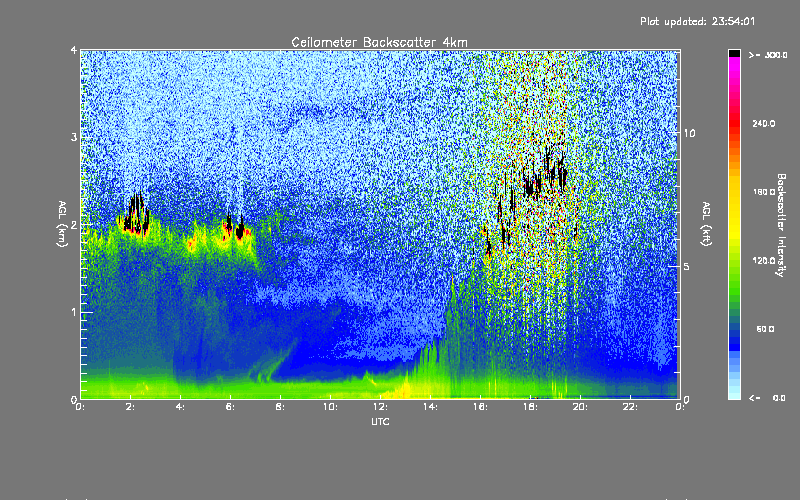Click the 'AGL (km)' axis label
The width and height of the screenshot is (800, 500).
point(62,224)
